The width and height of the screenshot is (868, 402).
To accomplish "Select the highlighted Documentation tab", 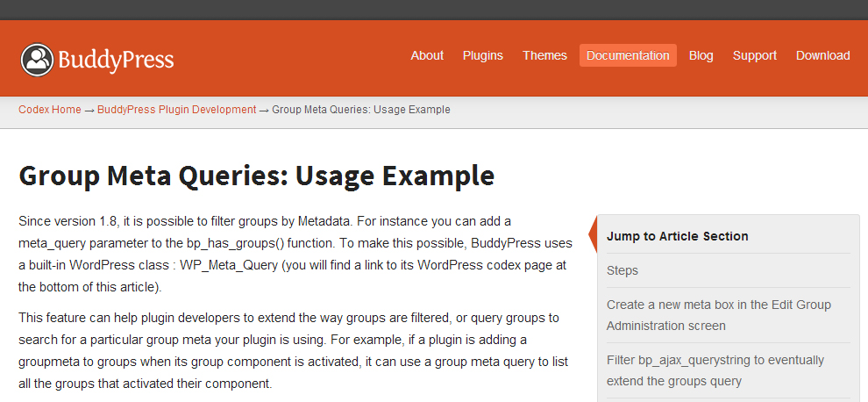I will [x=628, y=55].
